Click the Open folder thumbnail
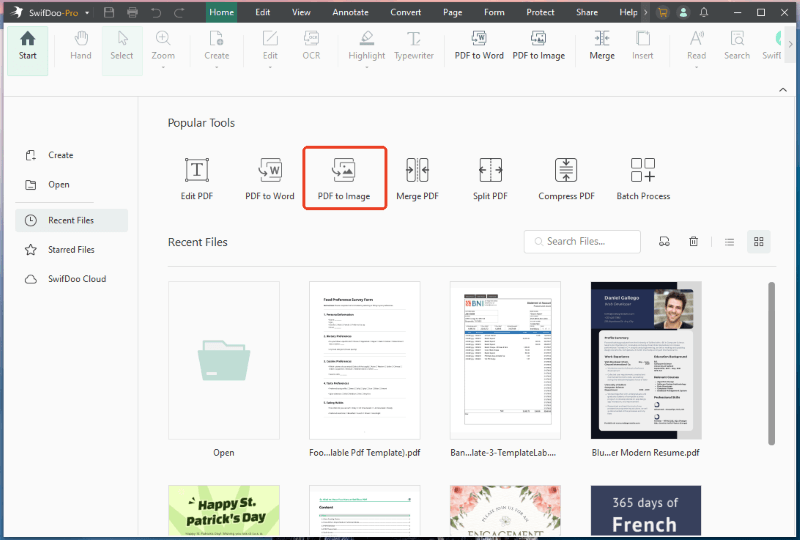 224,360
